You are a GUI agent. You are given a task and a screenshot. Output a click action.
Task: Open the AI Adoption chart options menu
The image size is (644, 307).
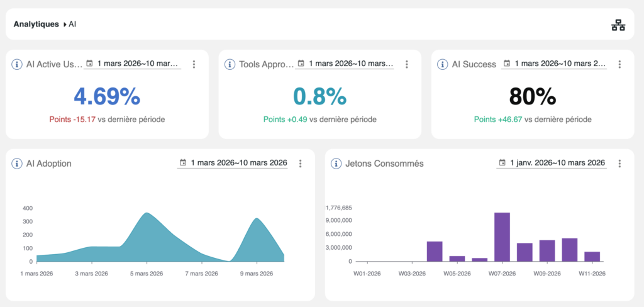[x=300, y=164]
